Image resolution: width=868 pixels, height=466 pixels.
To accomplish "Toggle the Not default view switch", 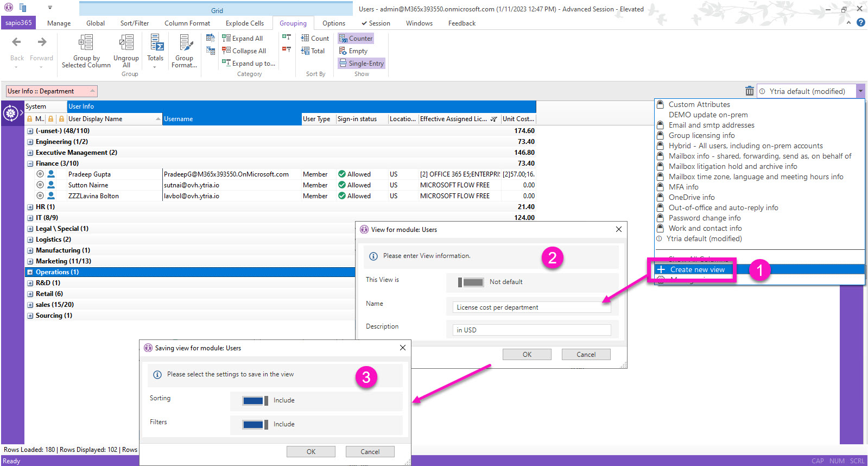I will pyautogui.click(x=471, y=282).
